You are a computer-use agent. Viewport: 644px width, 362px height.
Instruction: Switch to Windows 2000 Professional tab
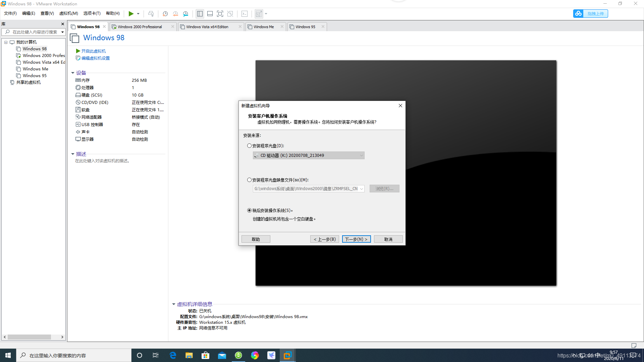click(x=140, y=27)
